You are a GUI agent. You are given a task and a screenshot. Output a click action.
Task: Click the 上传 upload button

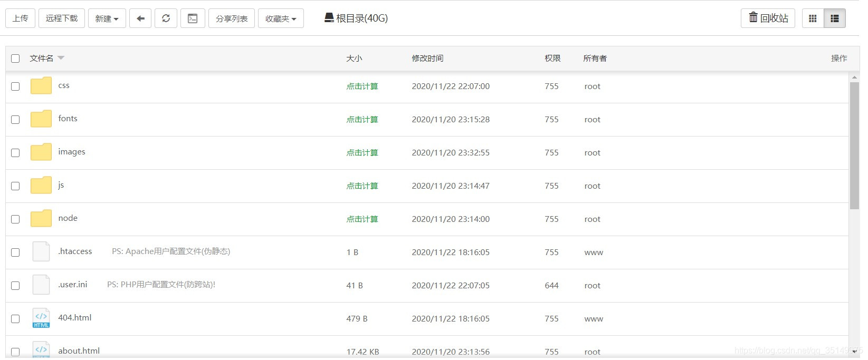tap(20, 18)
